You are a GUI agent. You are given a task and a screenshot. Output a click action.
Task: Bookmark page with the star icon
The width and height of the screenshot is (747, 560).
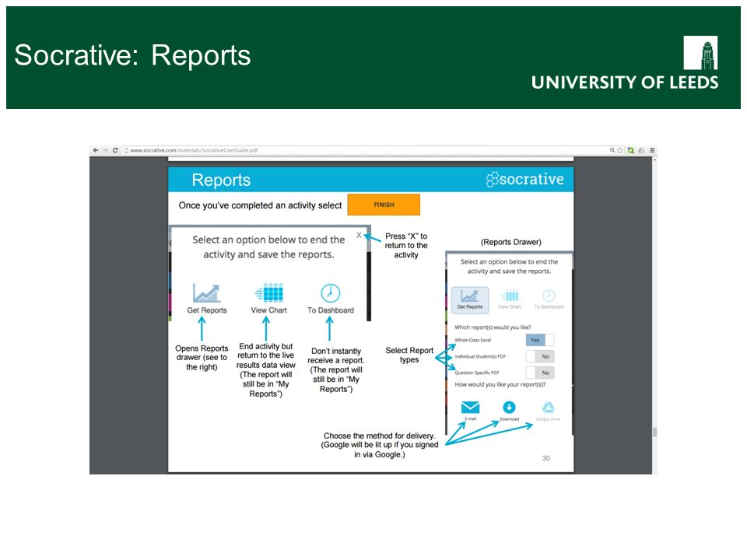pos(620,150)
